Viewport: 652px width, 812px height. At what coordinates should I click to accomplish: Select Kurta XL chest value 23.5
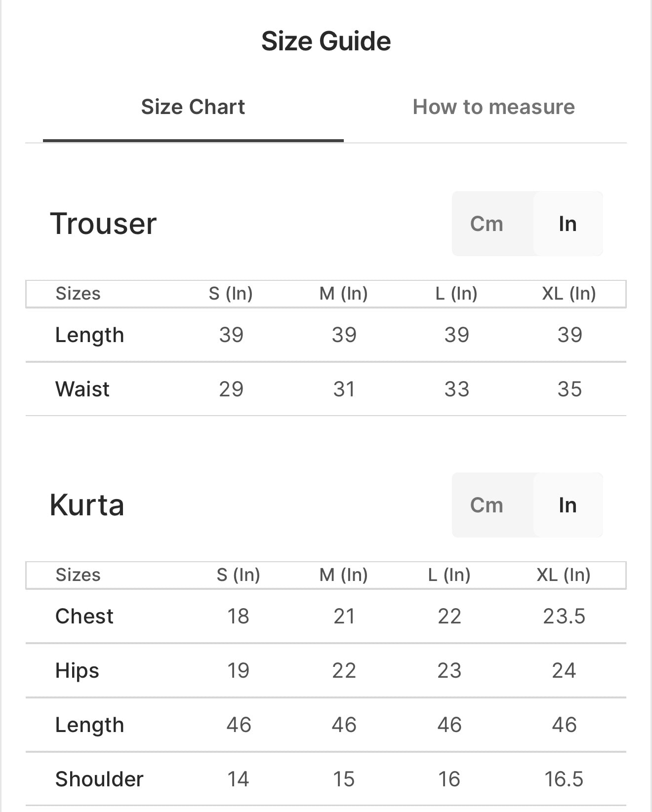(x=564, y=617)
